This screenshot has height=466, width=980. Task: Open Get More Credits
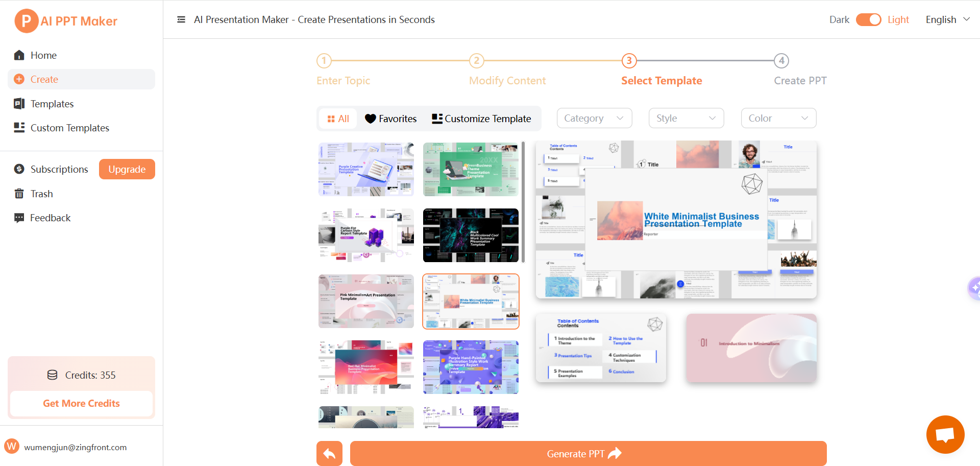coord(81,403)
